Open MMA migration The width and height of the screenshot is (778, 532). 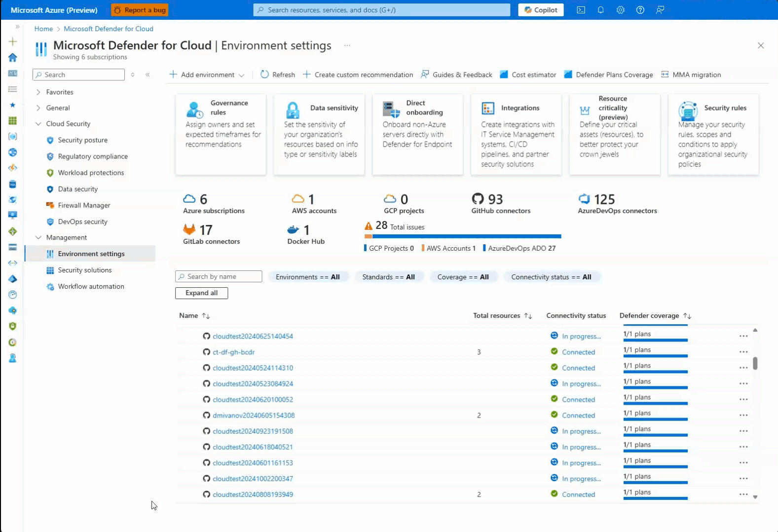691,75
